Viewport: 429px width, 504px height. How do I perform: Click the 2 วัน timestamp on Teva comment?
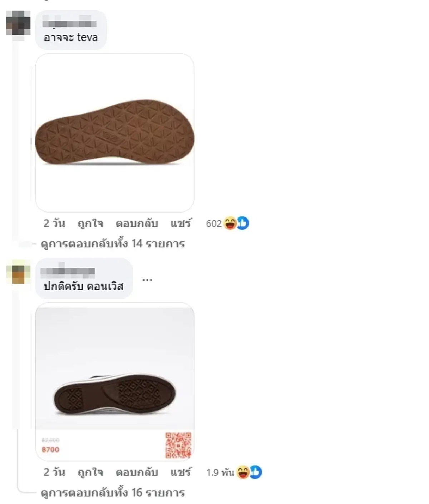(x=54, y=223)
